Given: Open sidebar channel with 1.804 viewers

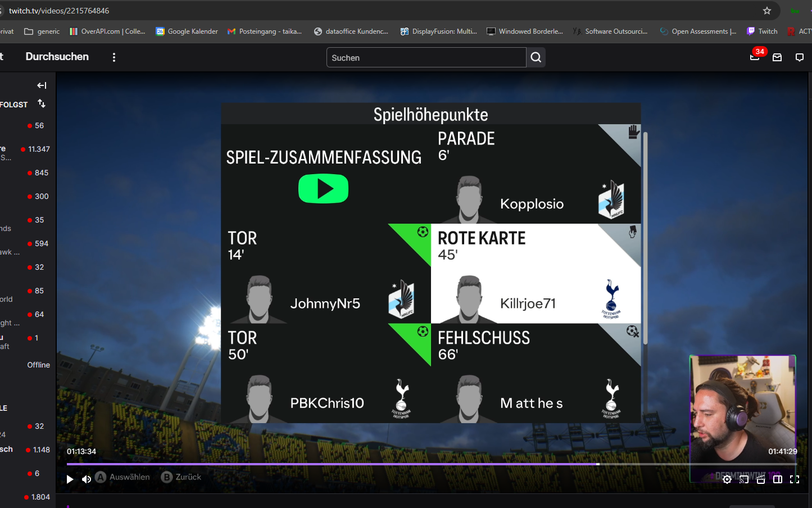Looking at the screenshot, I should 28,497.
